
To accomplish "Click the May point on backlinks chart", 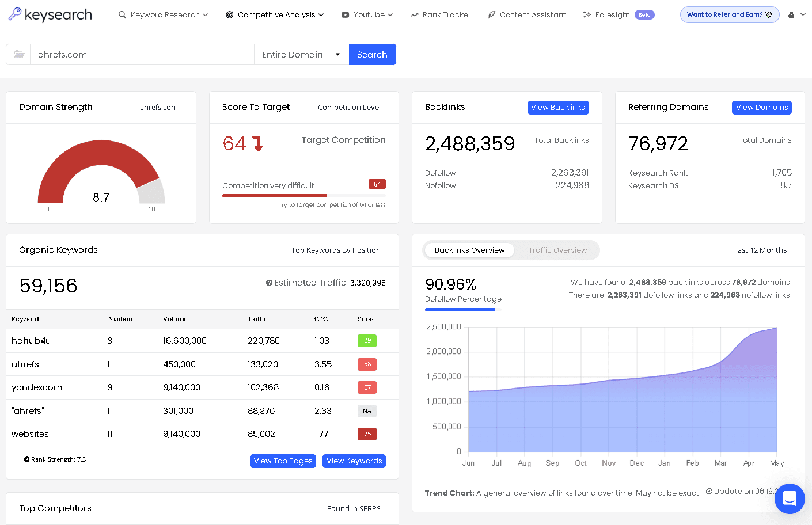I will [x=777, y=328].
